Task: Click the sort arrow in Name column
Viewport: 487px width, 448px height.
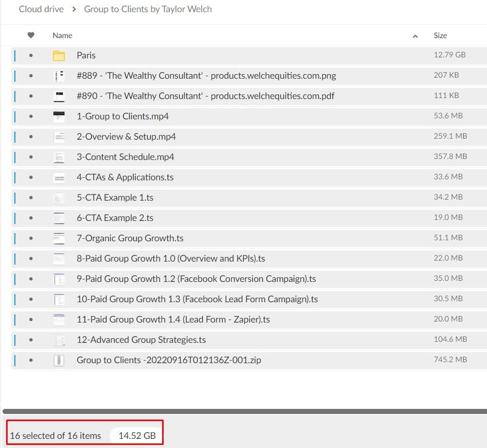Action: (415, 36)
